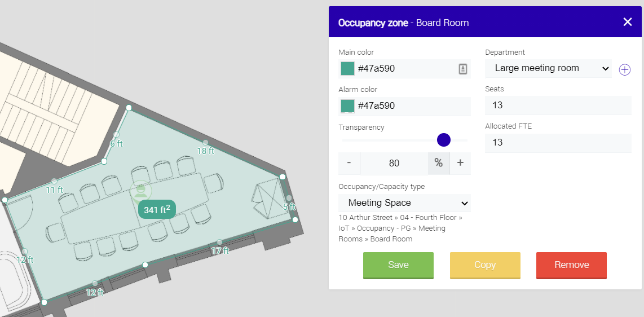Image resolution: width=644 pixels, height=317 pixels.
Task: Click the Main color swatch
Action: 347,69
